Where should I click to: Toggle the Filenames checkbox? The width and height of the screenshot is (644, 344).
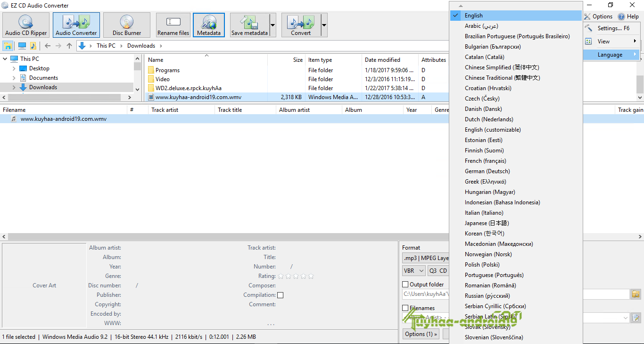tap(405, 308)
